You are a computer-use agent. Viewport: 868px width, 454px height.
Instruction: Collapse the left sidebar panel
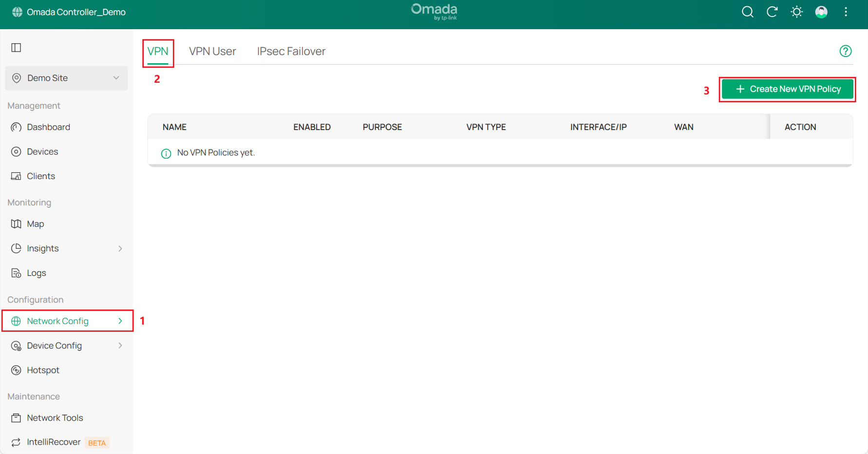tap(16, 47)
